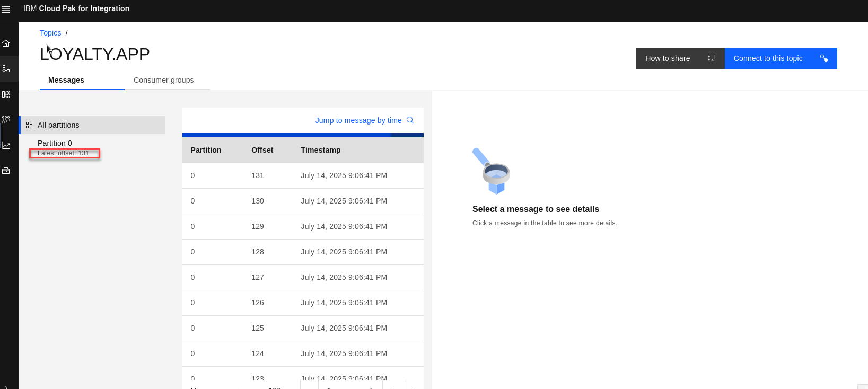Click the Topics icon in the sidebar
This screenshot has width=868, height=389.
pos(6,69)
